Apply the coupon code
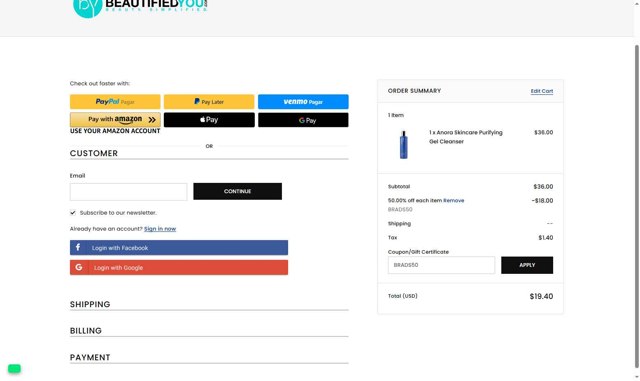 click(527, 265)
